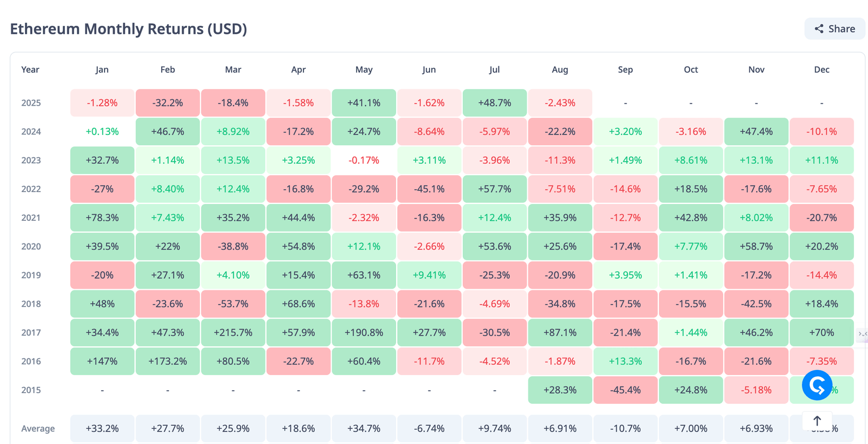
Task: Click the February 2016 +173.2% cell
Action: click(168, 362)
